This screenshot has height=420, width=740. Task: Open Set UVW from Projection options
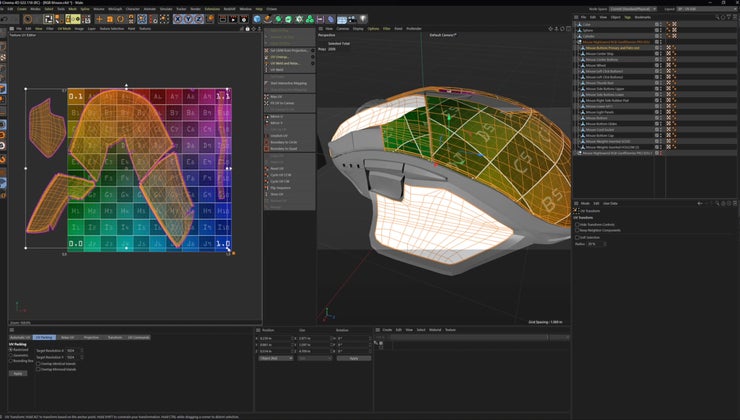312,50
